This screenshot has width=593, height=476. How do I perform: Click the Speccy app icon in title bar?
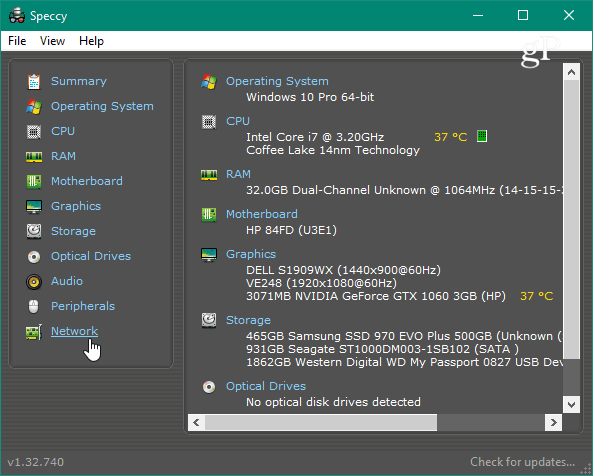click(x=17, y=16)
